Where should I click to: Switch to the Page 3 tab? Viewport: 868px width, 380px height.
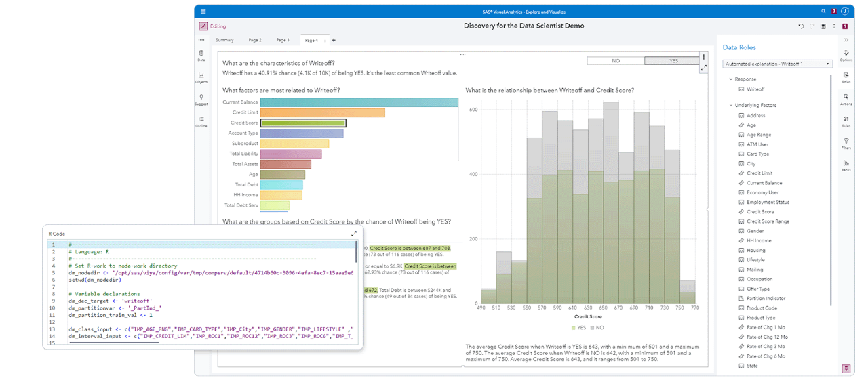283,40
